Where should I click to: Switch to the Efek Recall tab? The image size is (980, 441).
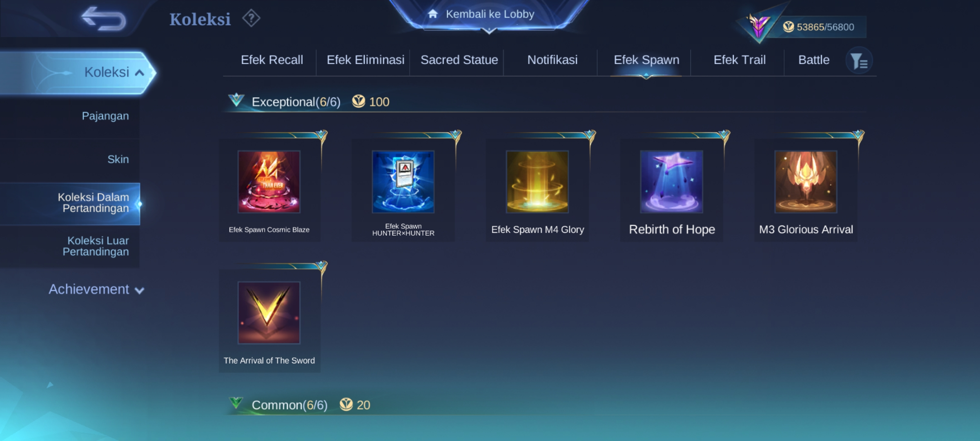[x=272, y=60]
